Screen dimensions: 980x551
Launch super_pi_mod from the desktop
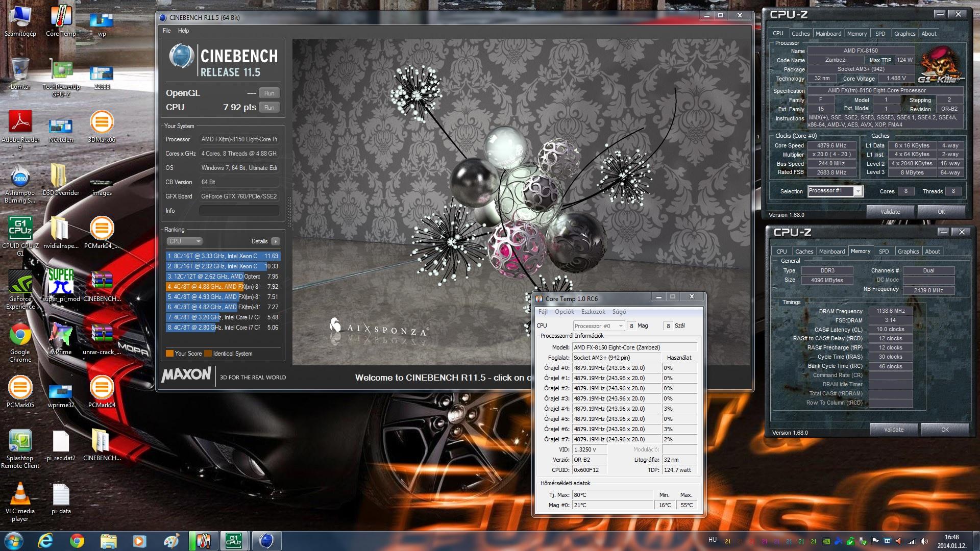pyautogui.click(x=61, y=286)
